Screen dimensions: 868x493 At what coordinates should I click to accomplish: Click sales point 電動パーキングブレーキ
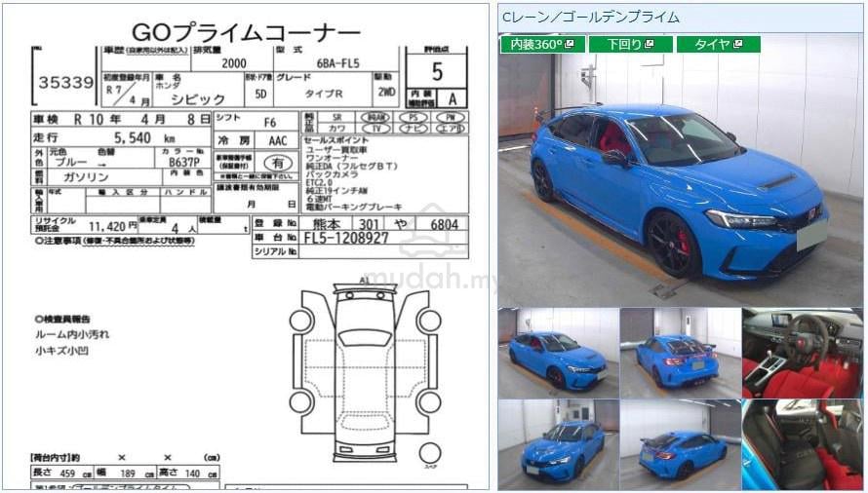point(354,207)
